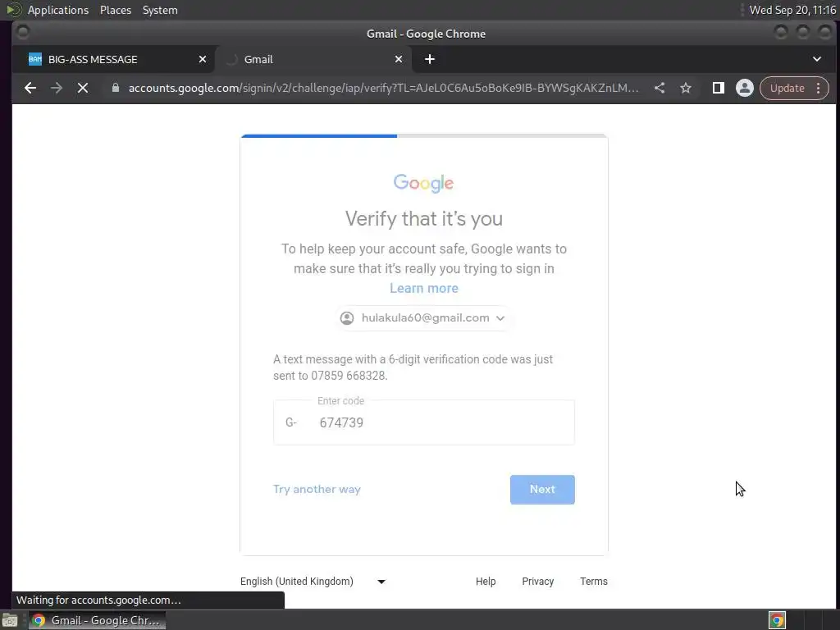Click the forward navigation arrow
This screenshot has width=840, height=630.
(x=57, y=88)
